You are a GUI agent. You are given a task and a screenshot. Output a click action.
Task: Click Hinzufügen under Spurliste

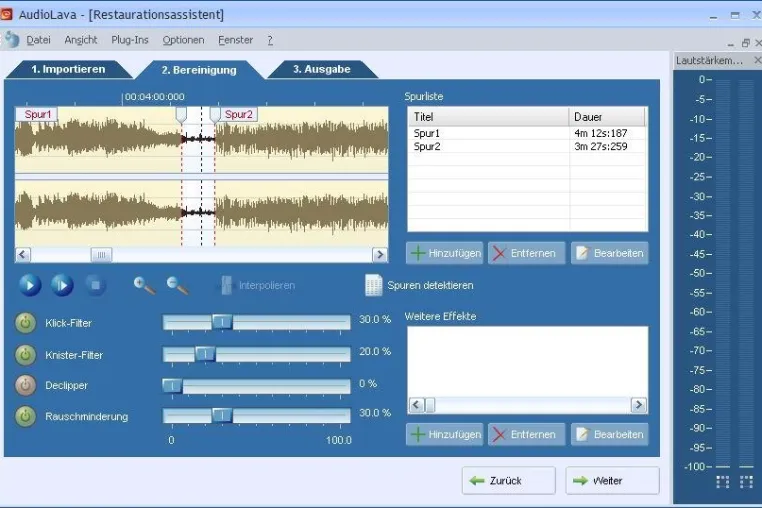(x=445, y=253)
